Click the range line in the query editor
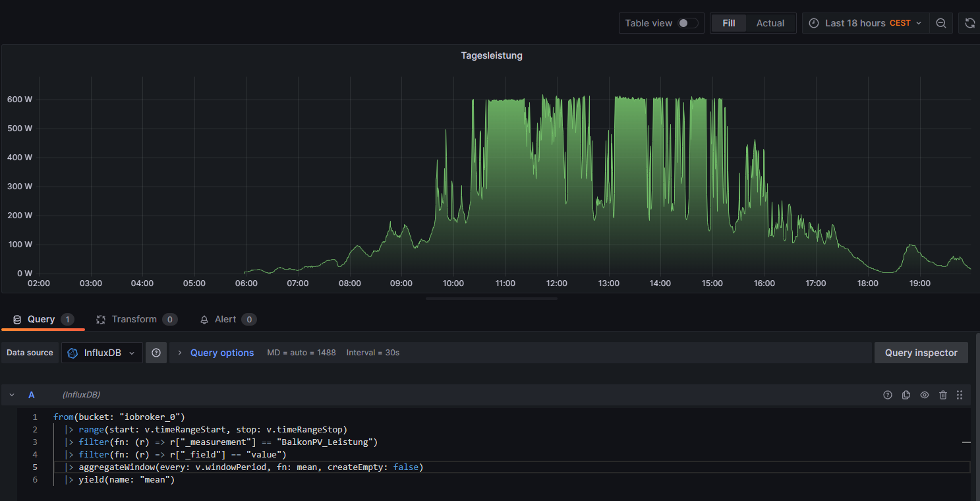 click(206, 429)
